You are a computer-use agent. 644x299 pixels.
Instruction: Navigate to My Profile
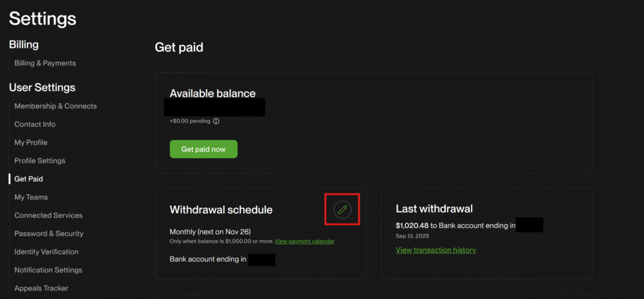pyautogui.click(x=31, y=143)
